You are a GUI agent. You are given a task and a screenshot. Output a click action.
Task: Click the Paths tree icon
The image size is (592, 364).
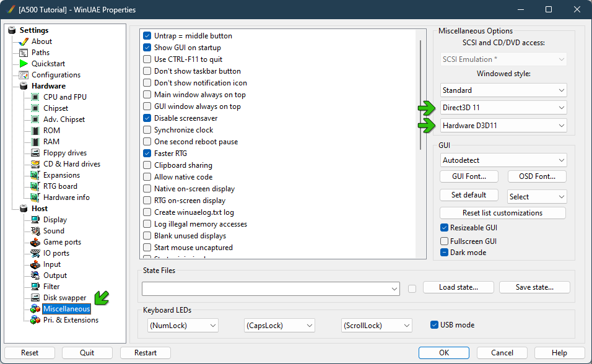point(24,53)
